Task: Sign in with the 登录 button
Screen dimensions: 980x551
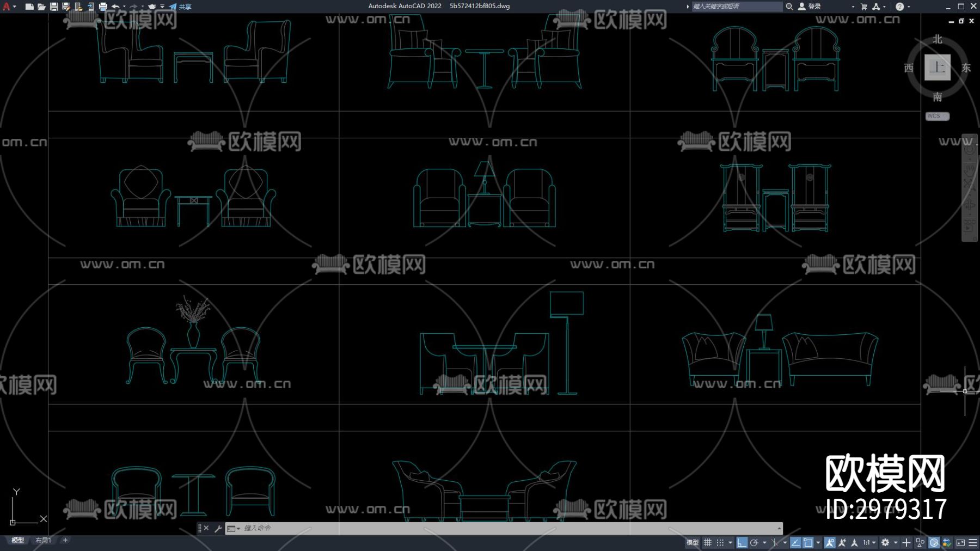Action: [810, 7]
